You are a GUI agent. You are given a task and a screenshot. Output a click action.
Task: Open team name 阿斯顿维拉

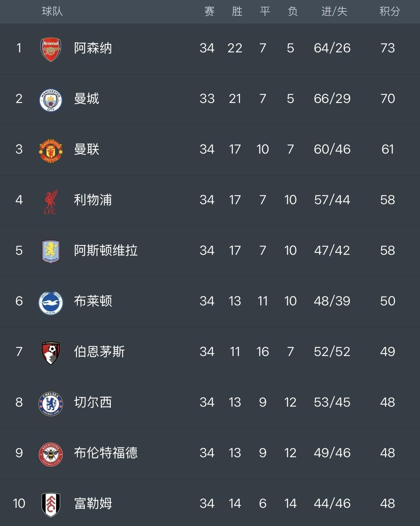[106, 251]
